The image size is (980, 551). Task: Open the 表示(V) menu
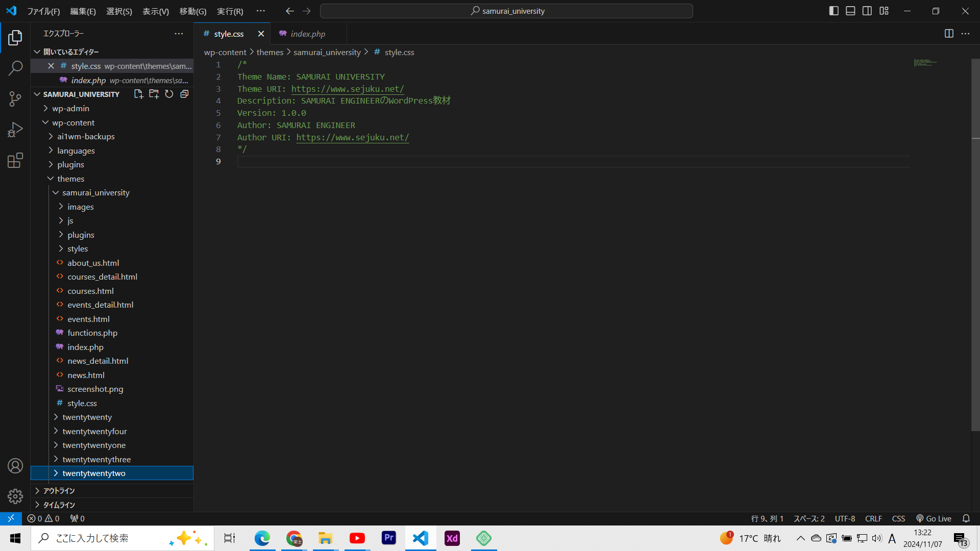coord(155,11)
